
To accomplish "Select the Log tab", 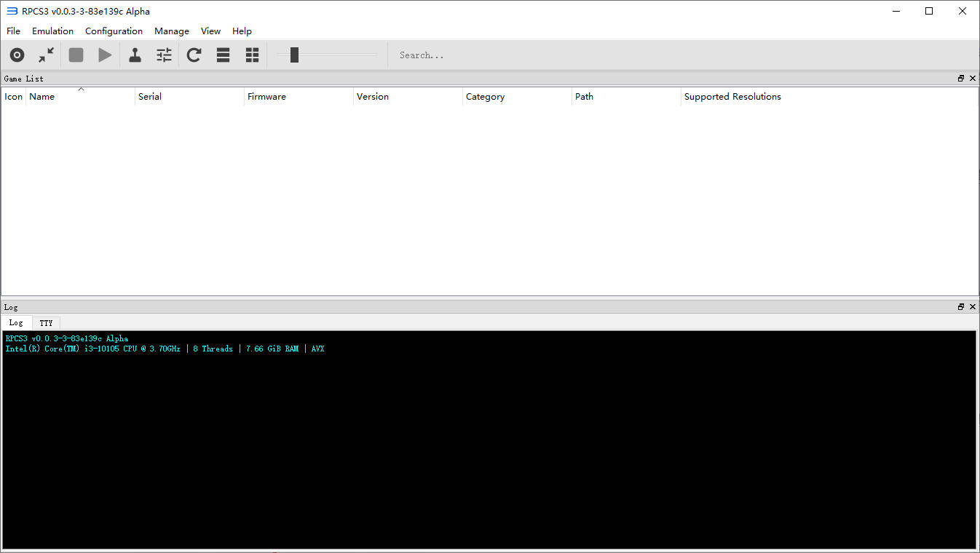I will point(16,322).
